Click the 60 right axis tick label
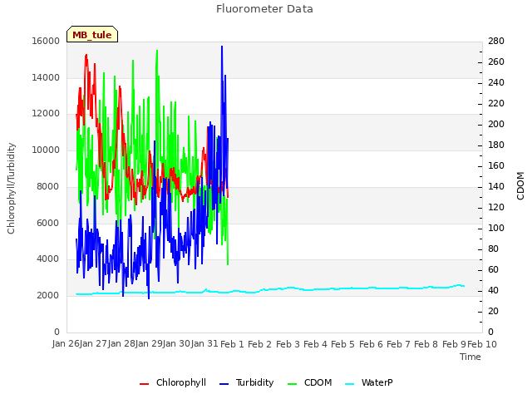 493,270
